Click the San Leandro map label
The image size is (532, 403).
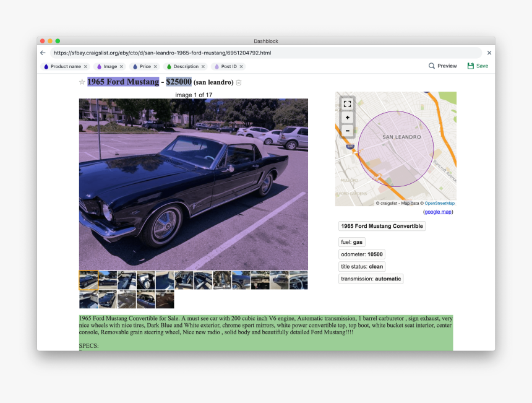click(x=401, y=137)
